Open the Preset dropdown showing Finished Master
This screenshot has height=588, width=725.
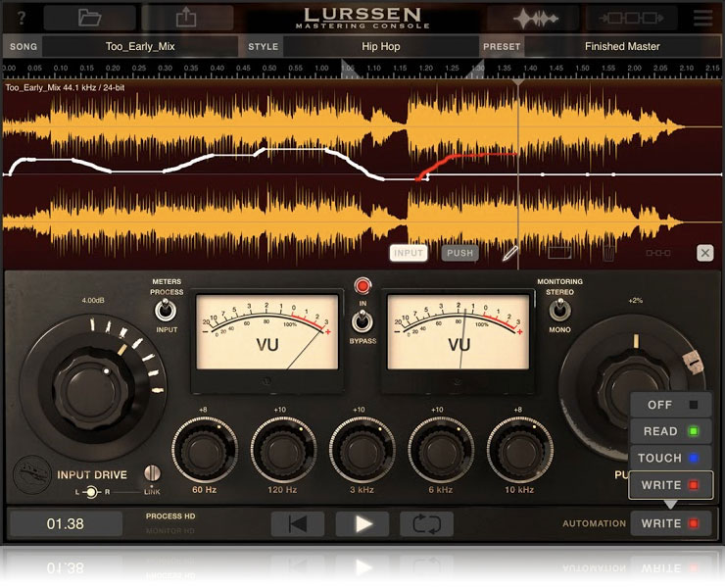(x=622, y=46)
